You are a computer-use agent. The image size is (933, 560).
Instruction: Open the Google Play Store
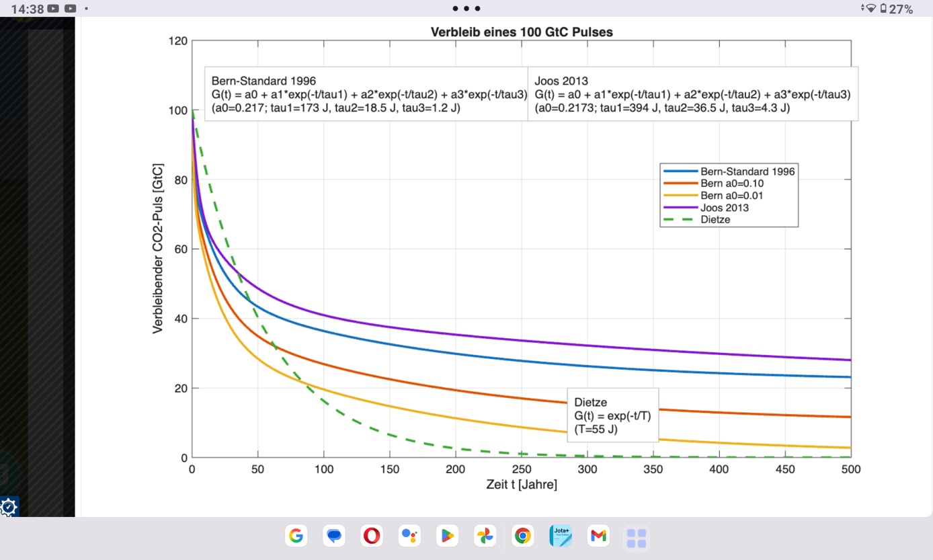point(447,536)
